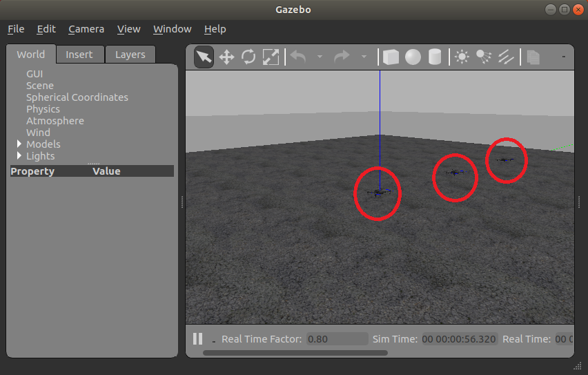588x375 pixels.
Task: Click the Value column header
Action: click(x=106, y=171)
